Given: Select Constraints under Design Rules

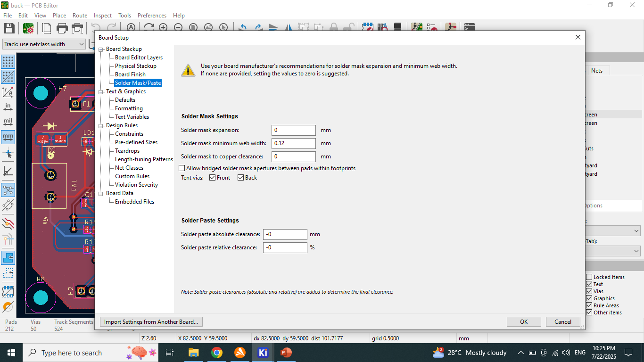Looking at the screenshot, I should tap(129, 134).
